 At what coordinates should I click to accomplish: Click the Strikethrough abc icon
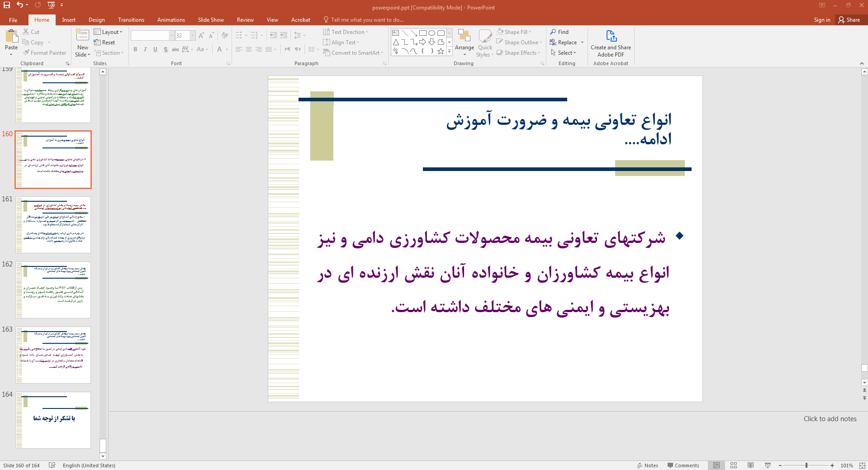(175, 49)
